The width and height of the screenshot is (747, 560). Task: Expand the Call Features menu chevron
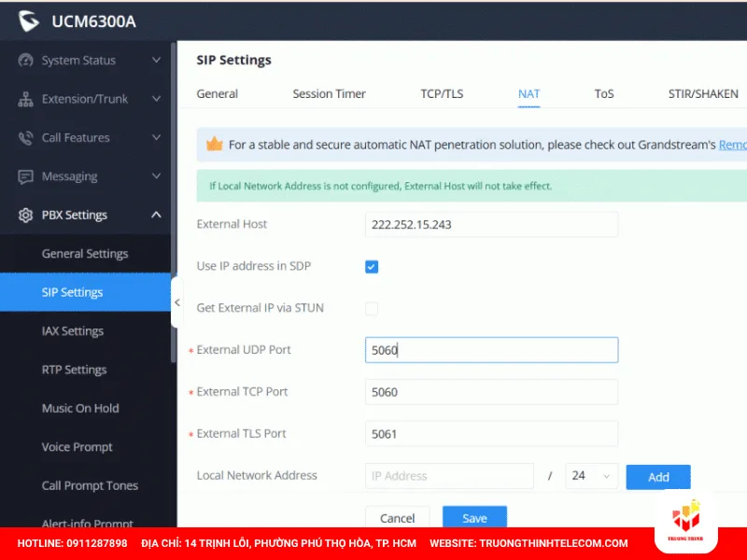click(x=156, y=137)
